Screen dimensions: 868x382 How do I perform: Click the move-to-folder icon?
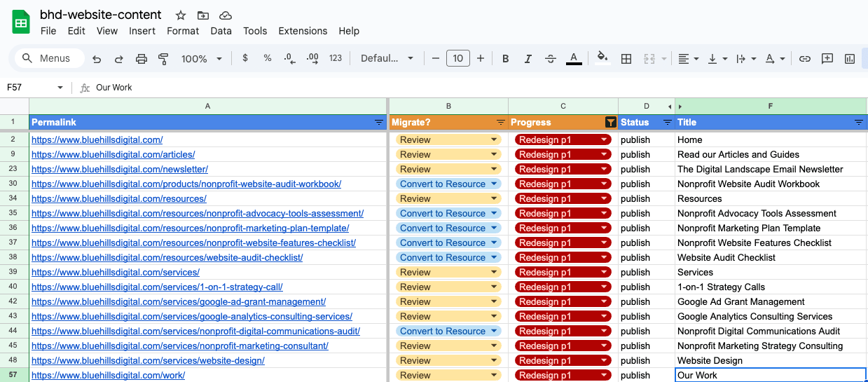203,15
